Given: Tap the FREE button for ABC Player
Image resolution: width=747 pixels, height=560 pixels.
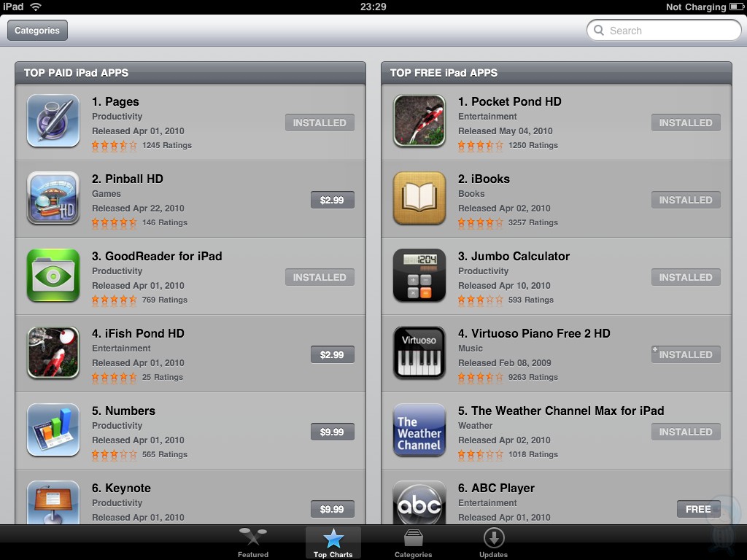Looking at the screenshot, I should tap(698, 509).
